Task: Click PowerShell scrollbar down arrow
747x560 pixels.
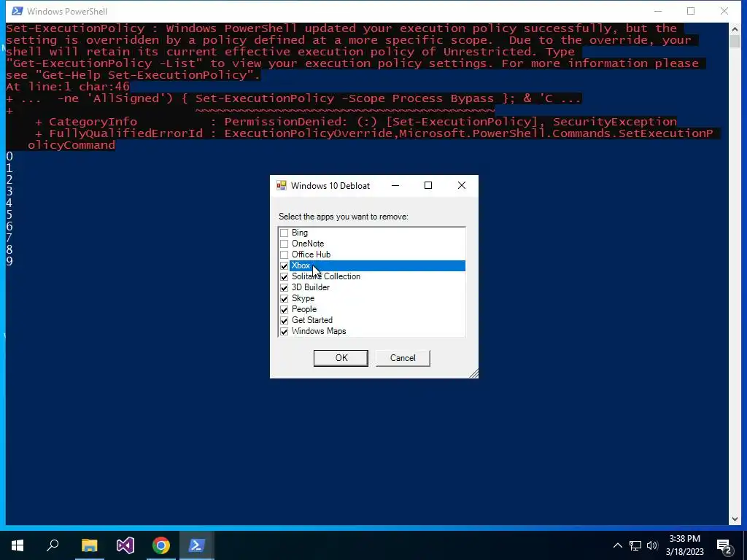Action: pyautogui.click(x=734, y=519)
